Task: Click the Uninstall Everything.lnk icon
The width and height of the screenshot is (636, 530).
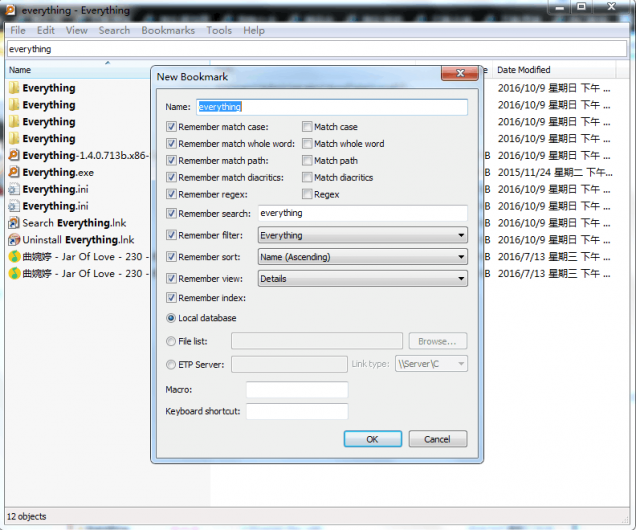Action: pyautogui.click(x=14, y=240)
